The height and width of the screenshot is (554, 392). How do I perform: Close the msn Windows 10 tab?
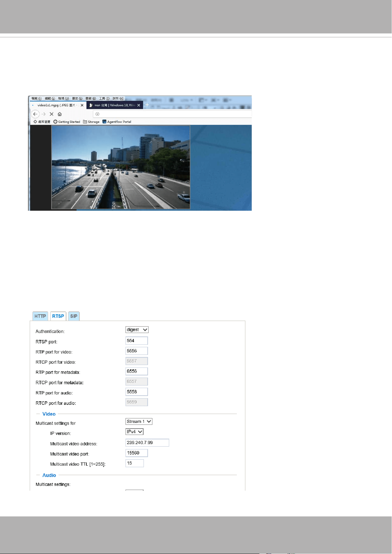[x=139, y=105]
